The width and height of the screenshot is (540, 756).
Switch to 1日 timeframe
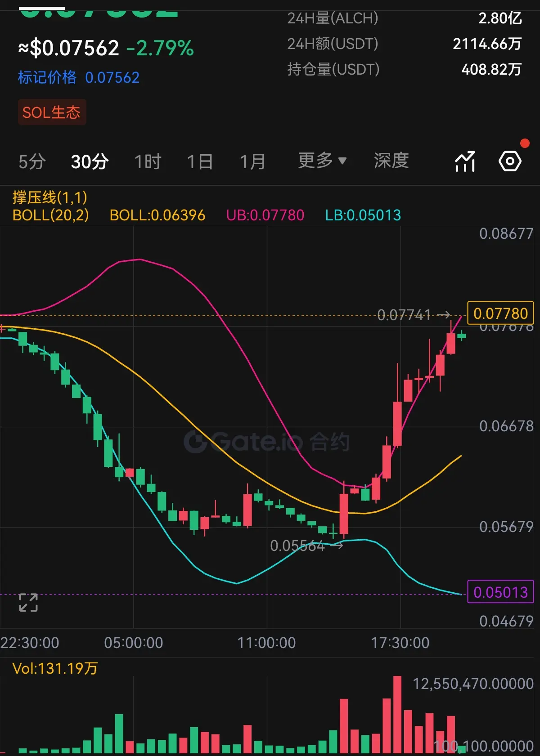click(x=200, y=161)
